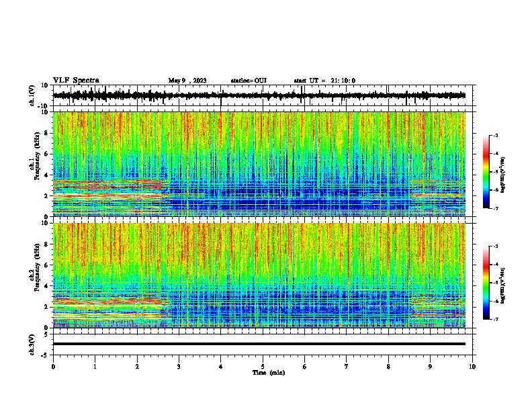This screenshot has height=411, width=532.
Task: Click time axis tick label '0'
Action: 53,367
